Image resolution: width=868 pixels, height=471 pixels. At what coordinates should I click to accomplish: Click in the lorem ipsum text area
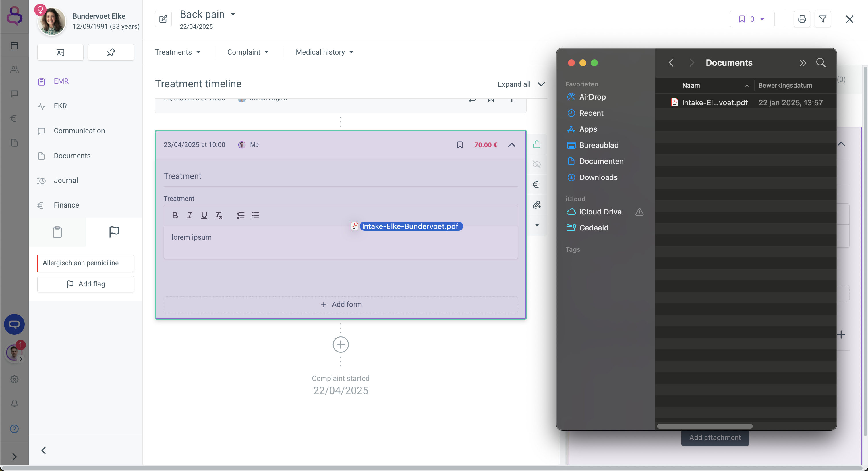341,242
